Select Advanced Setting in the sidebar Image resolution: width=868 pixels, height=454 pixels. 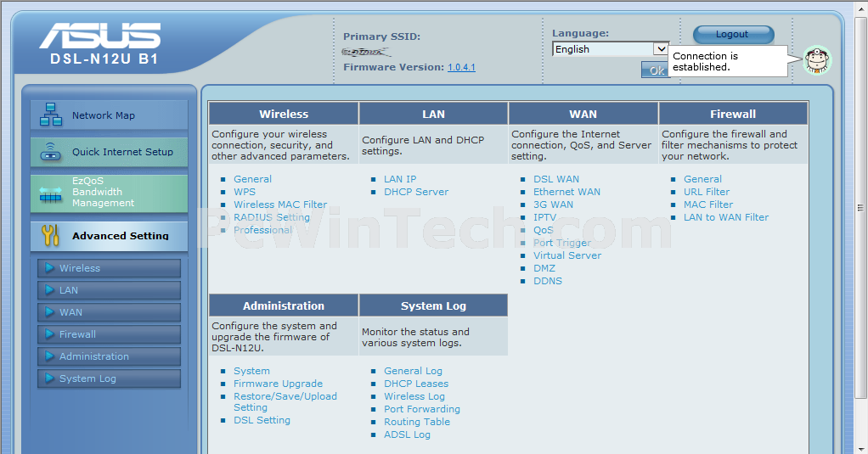(109, 236)
